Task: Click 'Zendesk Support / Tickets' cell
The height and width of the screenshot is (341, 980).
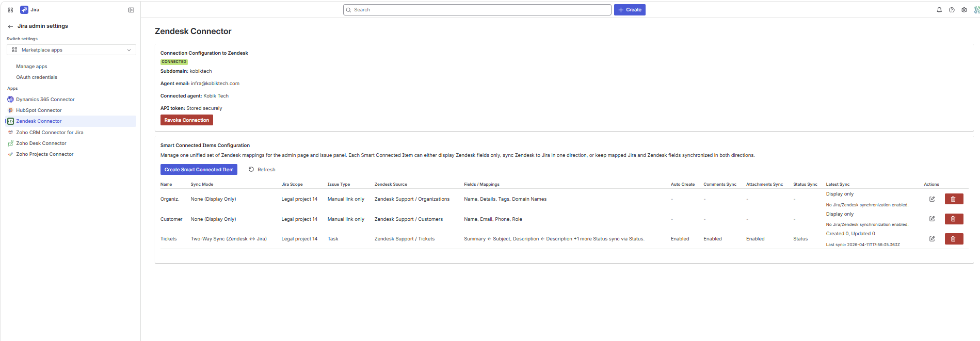Action: (x=405, y=239)
